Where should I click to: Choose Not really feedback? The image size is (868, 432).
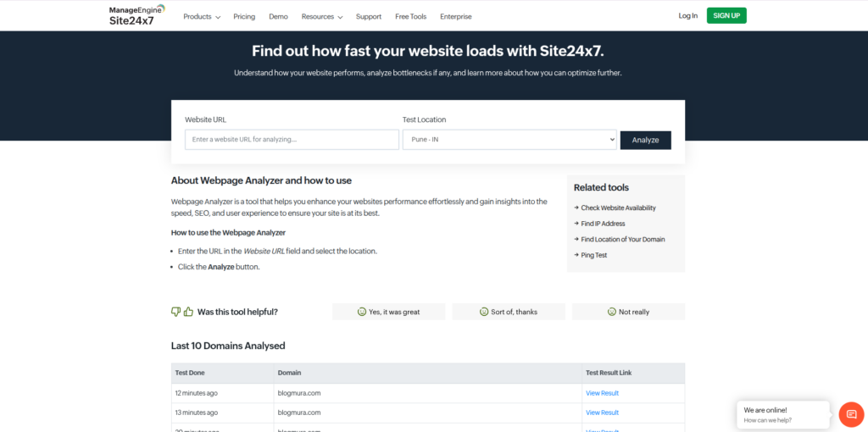click(628, 312)
